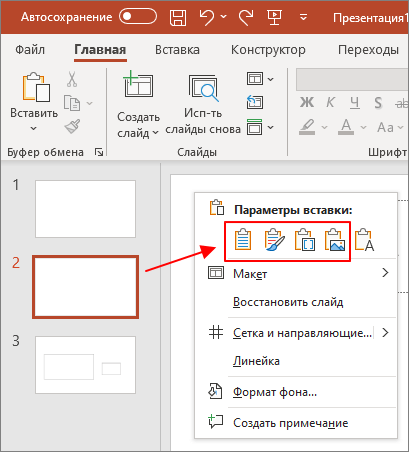Expand the Section dropdown arrow

271,127
